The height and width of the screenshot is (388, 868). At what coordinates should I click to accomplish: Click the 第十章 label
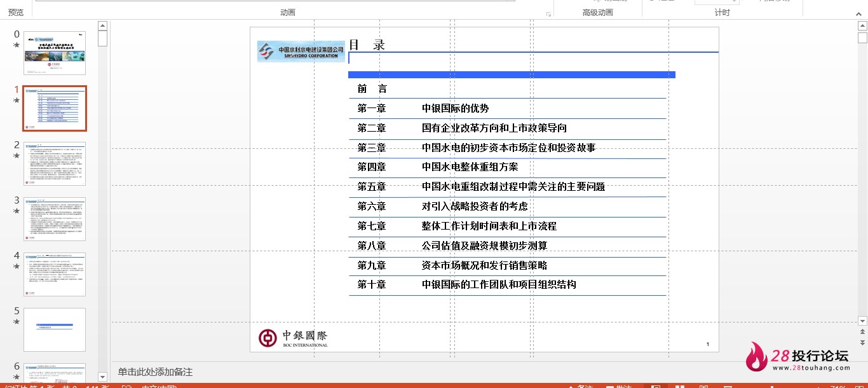[x=372, y=284]
